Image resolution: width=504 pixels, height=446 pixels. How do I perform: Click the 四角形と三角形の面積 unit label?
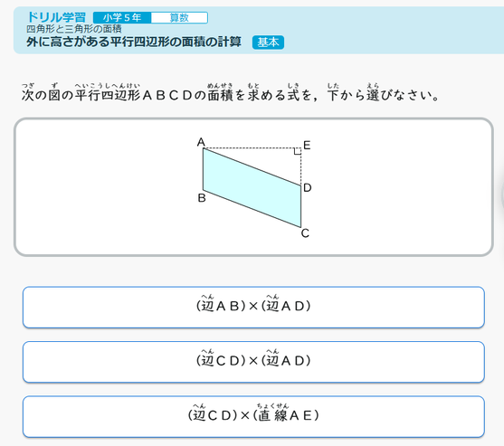[x=74, y=29]
